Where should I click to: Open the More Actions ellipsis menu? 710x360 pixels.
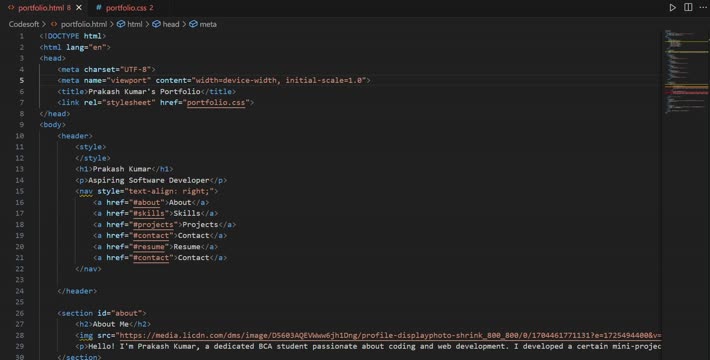tap(703, 7)
